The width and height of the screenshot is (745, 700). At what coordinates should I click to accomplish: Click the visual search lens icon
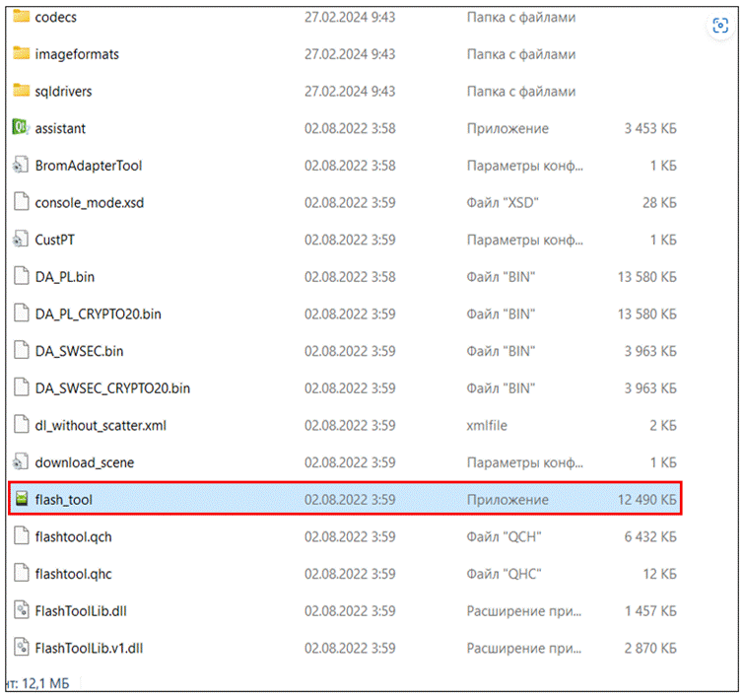click(720, 26)
